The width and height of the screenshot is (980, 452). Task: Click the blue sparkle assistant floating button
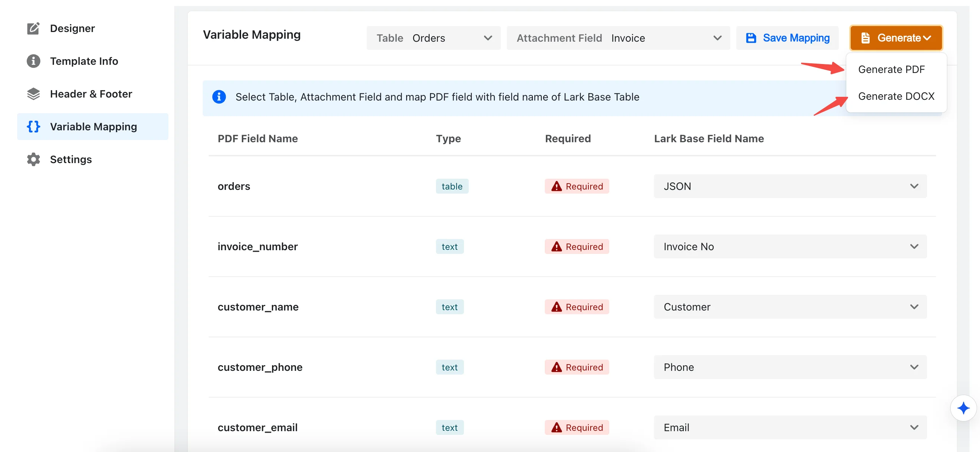point(963,408)
